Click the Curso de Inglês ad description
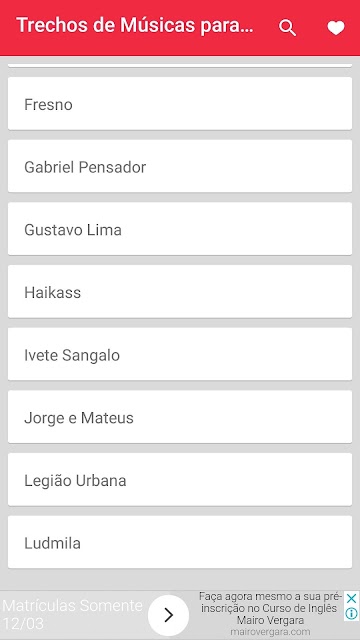 [270, 608]
